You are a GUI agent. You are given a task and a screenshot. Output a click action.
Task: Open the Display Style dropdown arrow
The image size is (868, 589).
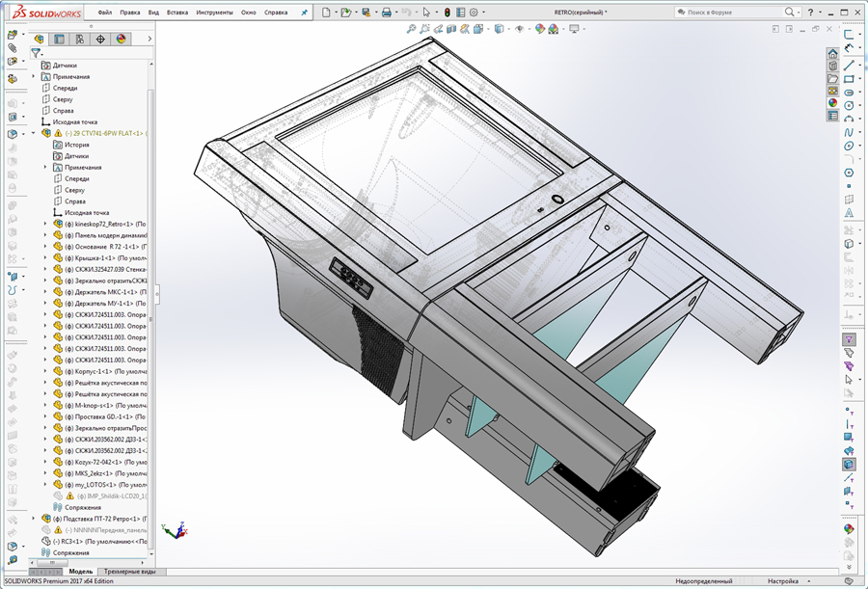507,30
